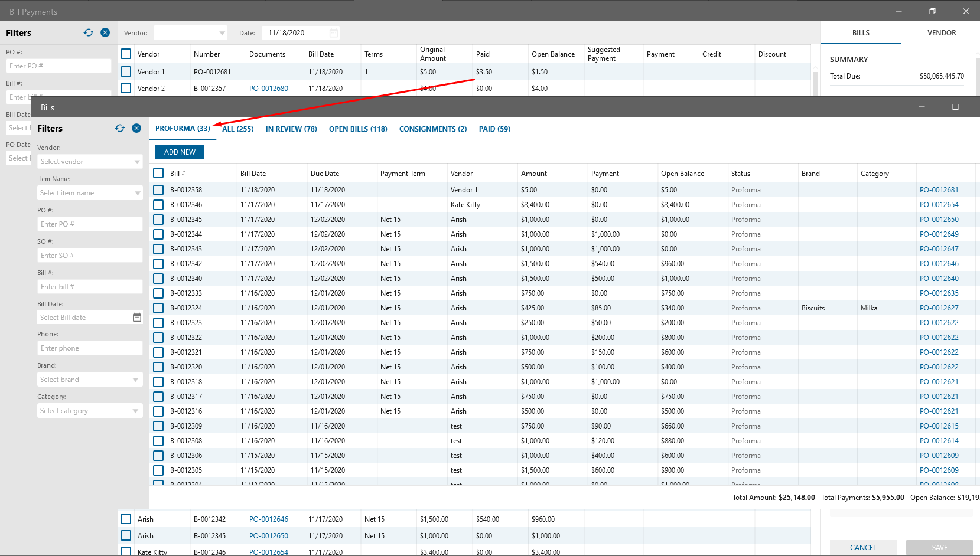Switch to OPEN BILLS (118) tab
The height and width of the screenshot is (556, 980).
click(x=358, y=129)
